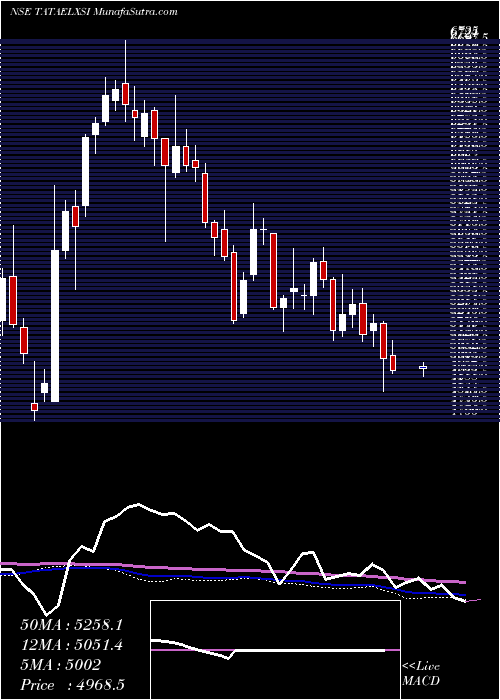Click the NSE TATAELXSI MunafaSutra.com title text
Viewport: 500px width, 700px height.
click(93, 12)
